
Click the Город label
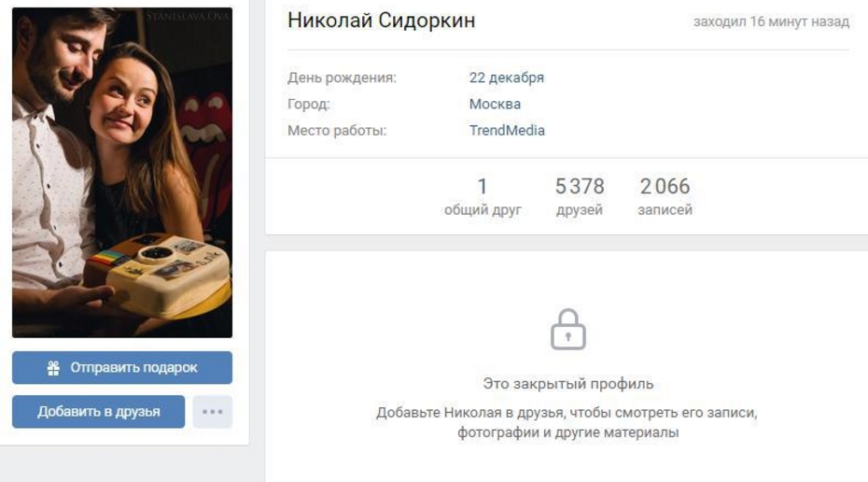click(x=308, y=105)
